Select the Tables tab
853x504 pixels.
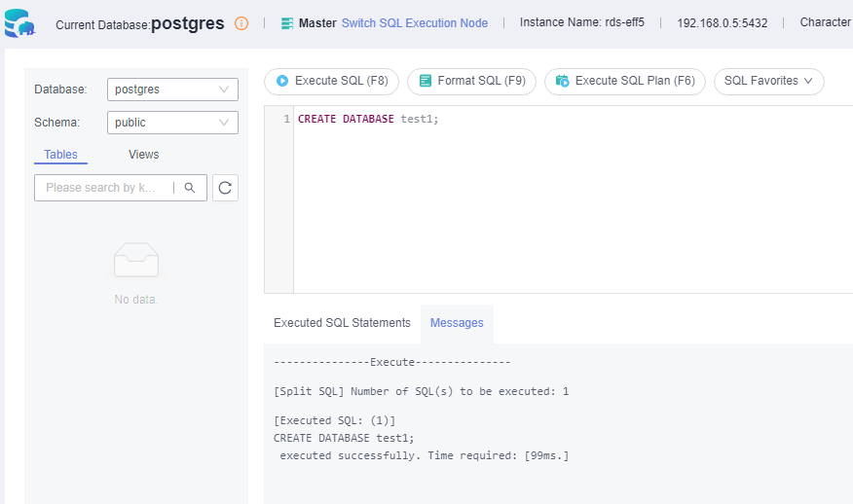coord(61,155)
